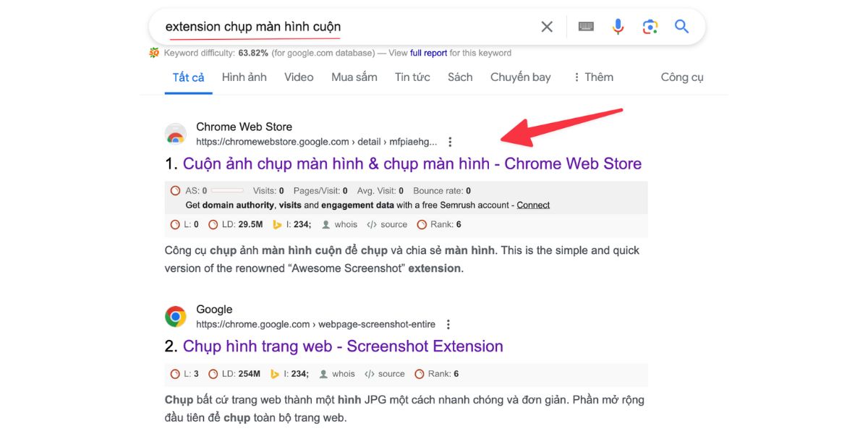Open the Mua sắm tab
868x434 pixels.
tap(354, 77)
